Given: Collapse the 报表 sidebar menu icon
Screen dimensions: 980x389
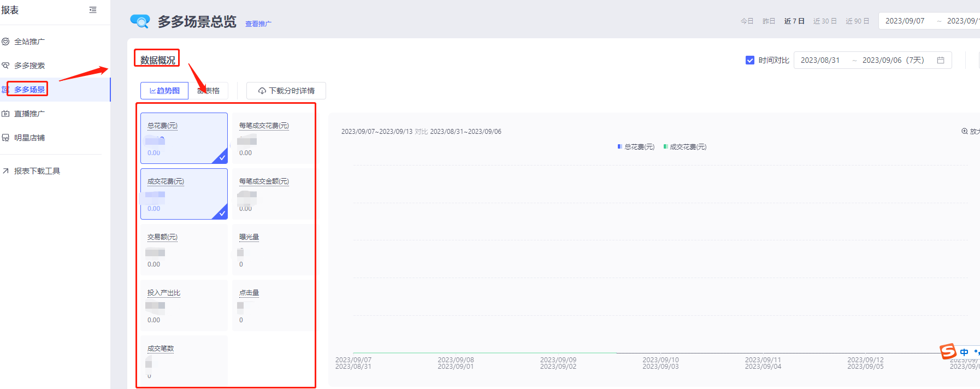Looking at the screenshot, I should click(x=93, y=10).
